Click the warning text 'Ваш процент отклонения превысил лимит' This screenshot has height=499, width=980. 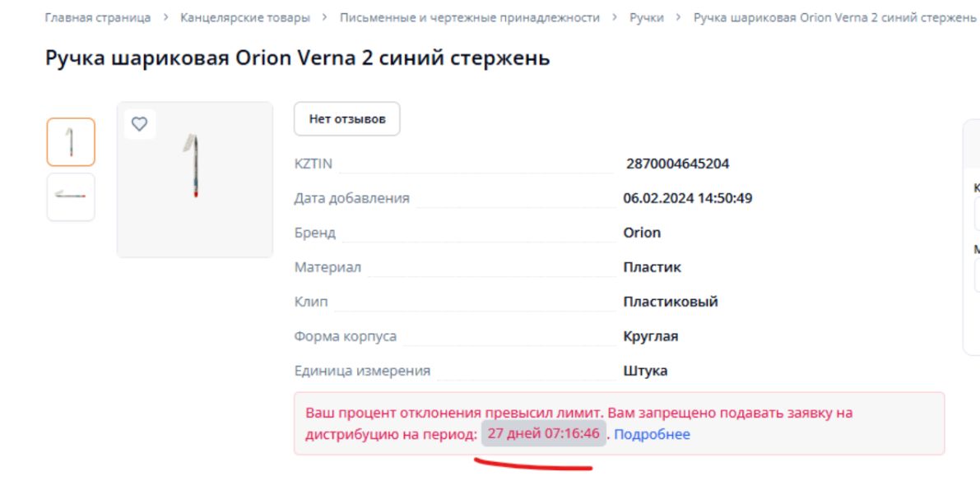point(454,413)
